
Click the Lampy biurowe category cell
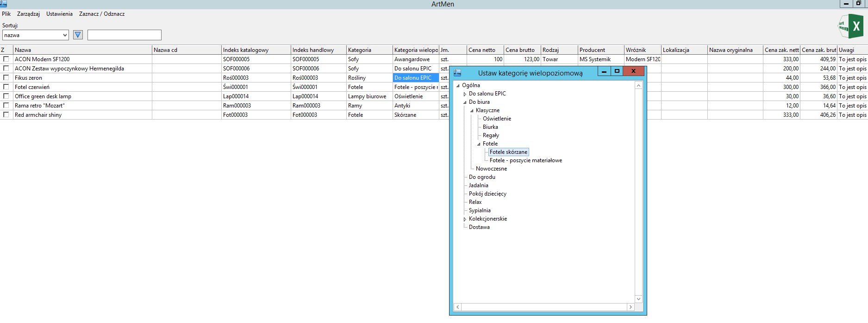click(369, 96)
